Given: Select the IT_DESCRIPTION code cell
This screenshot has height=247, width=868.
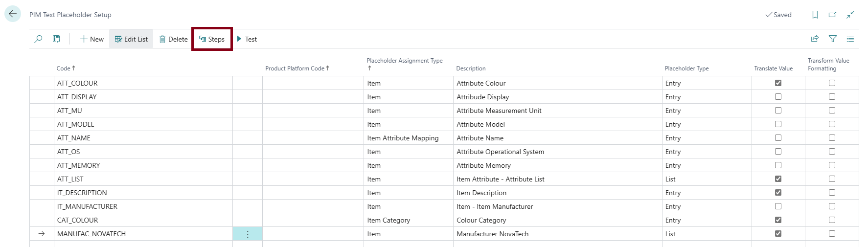Looking at the screenshot, I should point(82,193).
